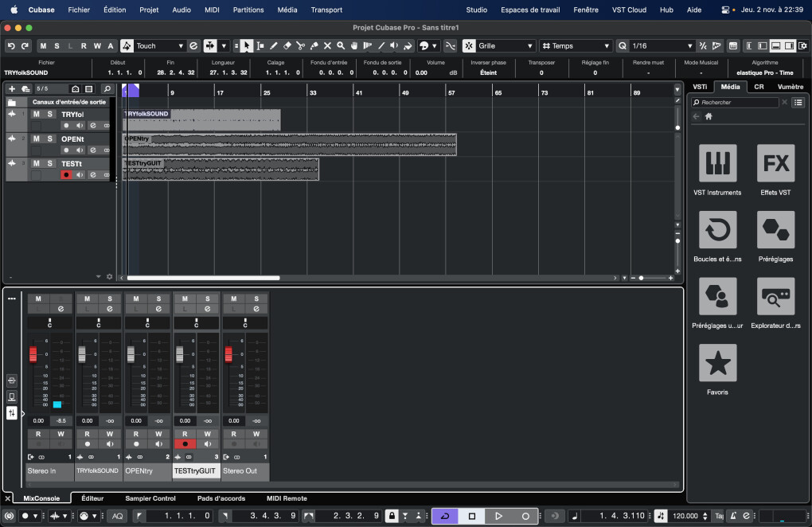Toggle the Snap on/off button

pos(469,46)
